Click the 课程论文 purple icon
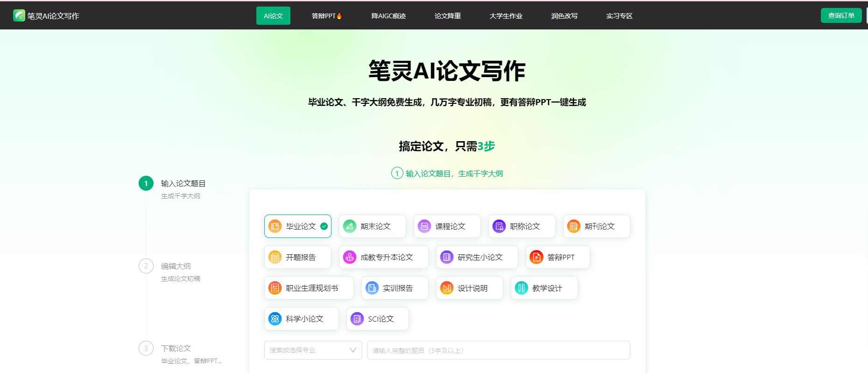Image resolution: width=868 pixels, height=373 pixels. 424,226
